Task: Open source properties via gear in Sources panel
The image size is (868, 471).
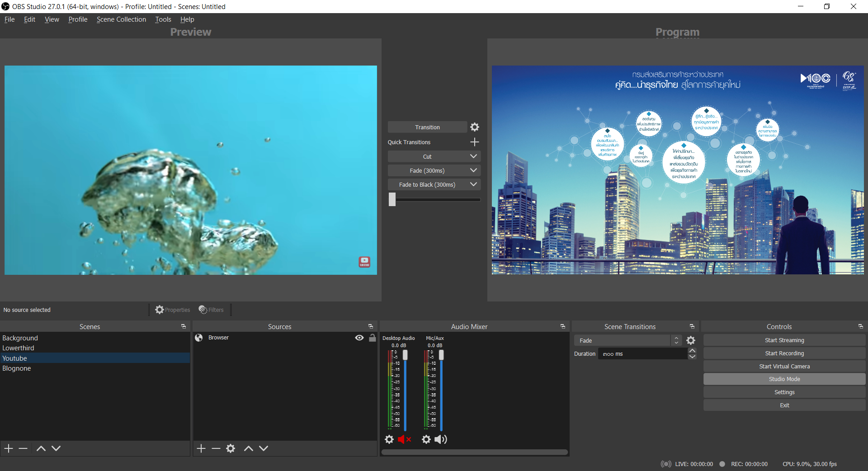Action: pos(231,448)
